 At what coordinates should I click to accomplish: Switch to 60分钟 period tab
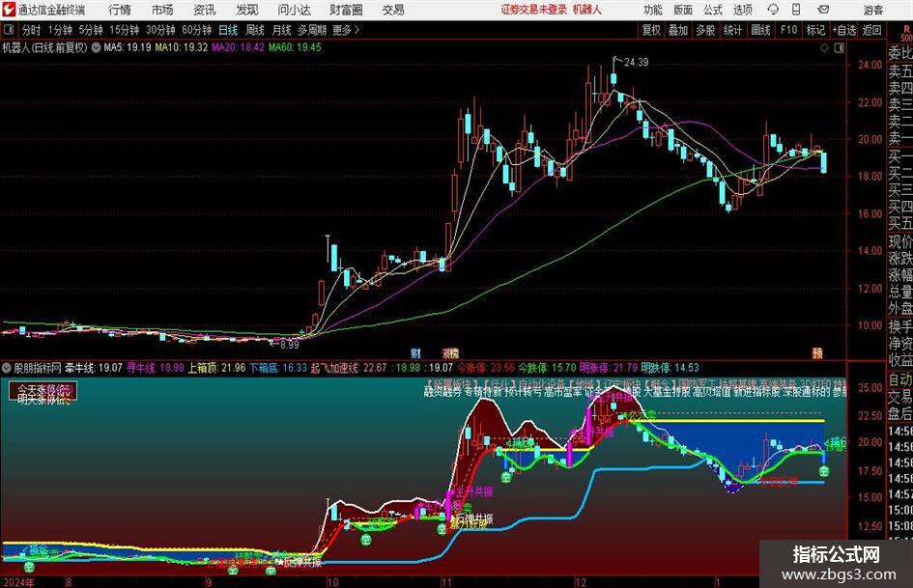coord(196,30)
